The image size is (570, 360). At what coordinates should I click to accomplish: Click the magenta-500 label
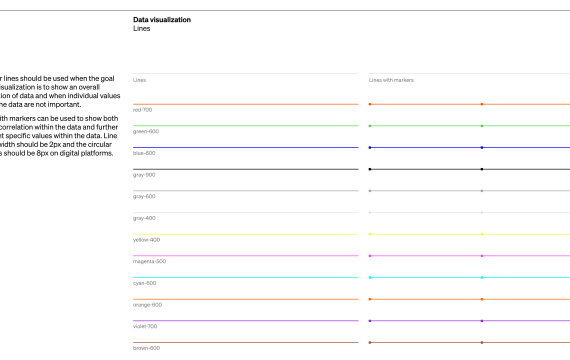point(149,261)
